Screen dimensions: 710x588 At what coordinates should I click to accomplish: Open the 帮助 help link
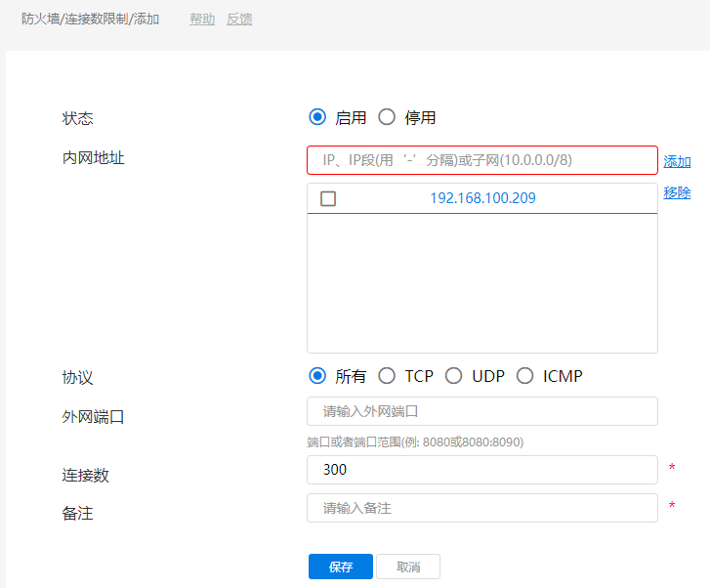202,19
